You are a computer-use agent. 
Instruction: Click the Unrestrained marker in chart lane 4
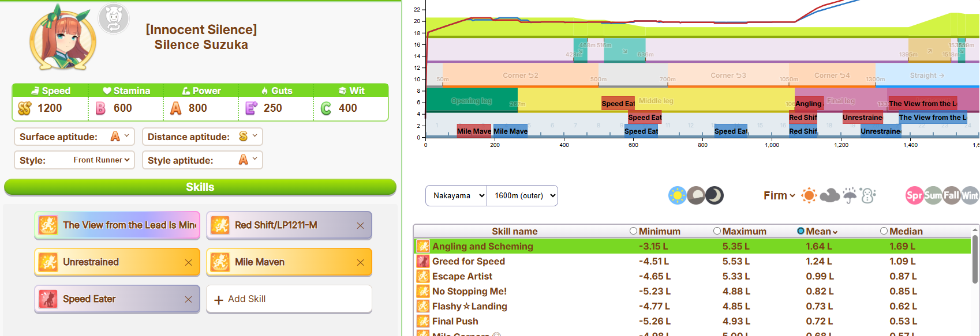point(862,117)
